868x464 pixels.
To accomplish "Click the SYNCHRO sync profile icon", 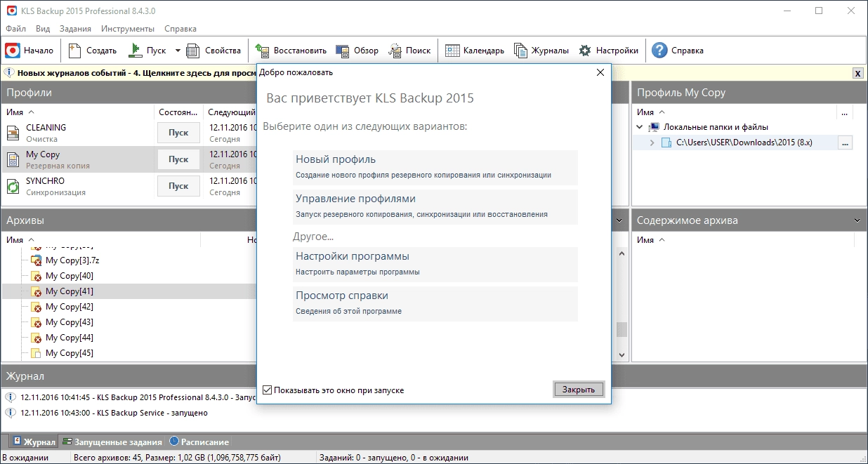I will [13, 186].
